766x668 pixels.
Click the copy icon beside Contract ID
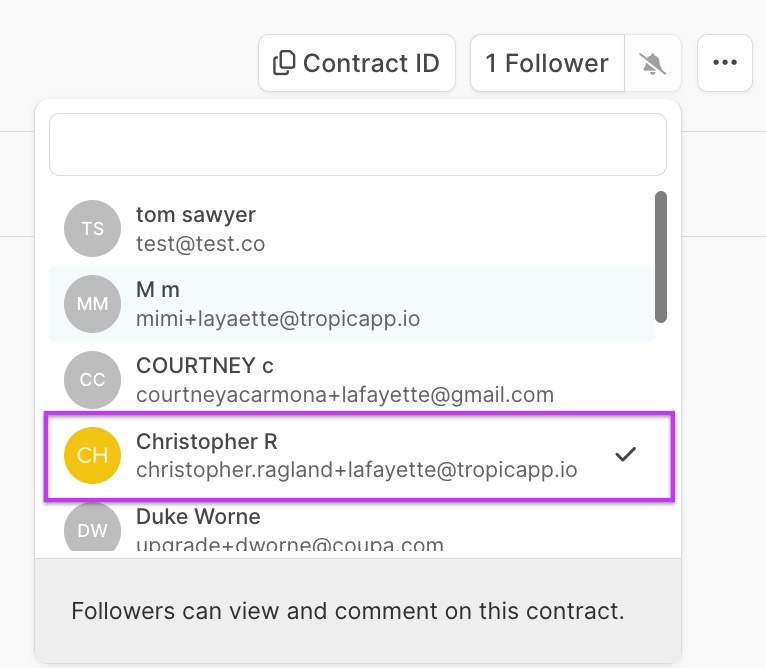click(284, 63)
